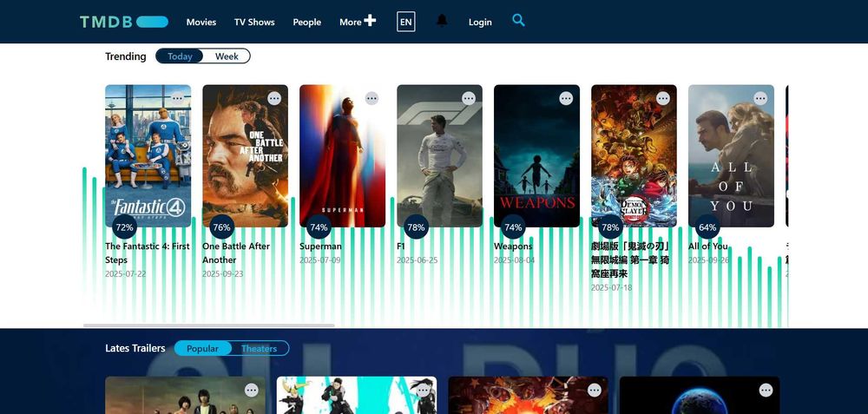Open the Japanese Demon Slayer title link
The height and width of the screenshot is (414, 868).
630,260
